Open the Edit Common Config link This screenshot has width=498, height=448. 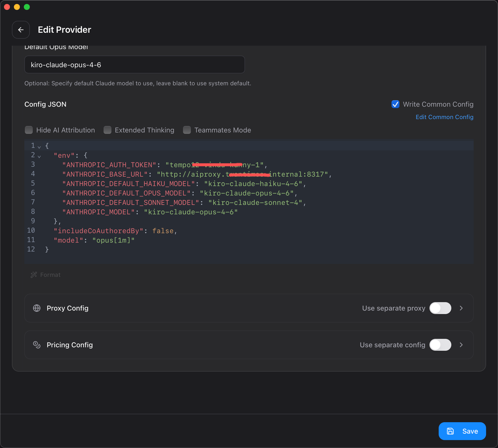point(444,117)
